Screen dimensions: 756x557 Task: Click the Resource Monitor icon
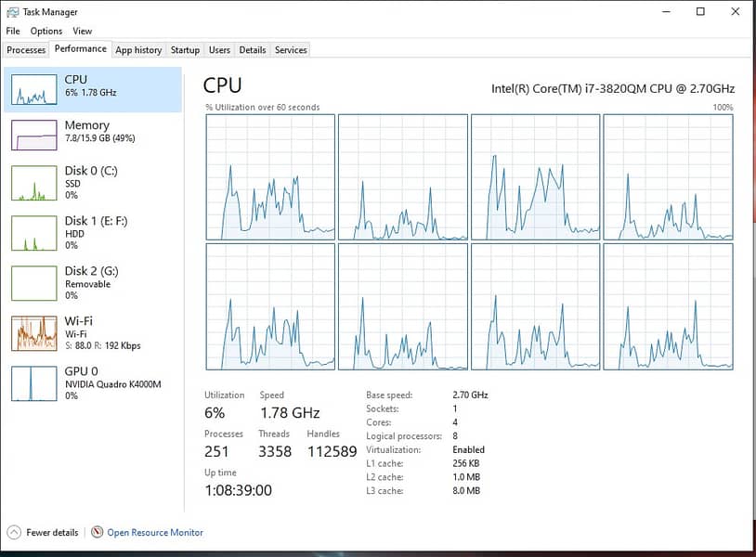click(x=98, y=533)
